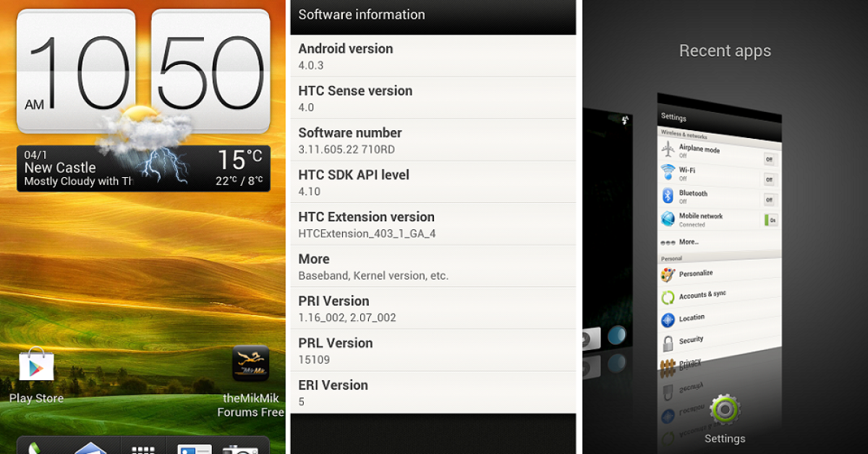Tap the Security padlock icon

click(x=668, y=343)
